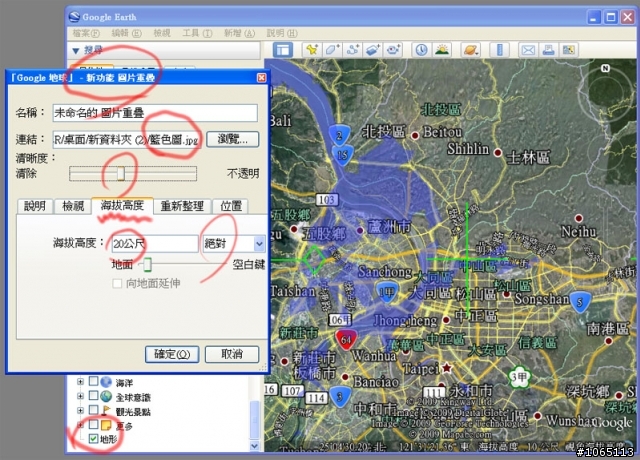This screenshot has height=460, width=640.
Task: Click the 107 road sign
Action: (292, 391)
